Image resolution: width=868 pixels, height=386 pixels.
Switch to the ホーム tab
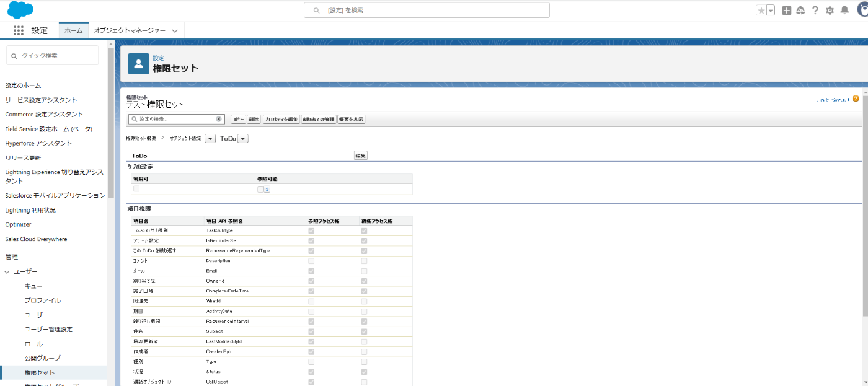click(74, 30)
